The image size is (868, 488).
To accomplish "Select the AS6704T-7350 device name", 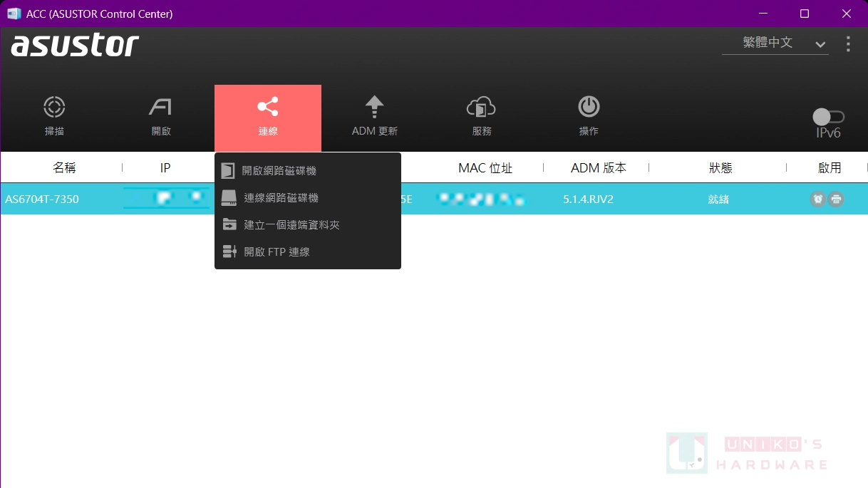I will pos(42,199).
